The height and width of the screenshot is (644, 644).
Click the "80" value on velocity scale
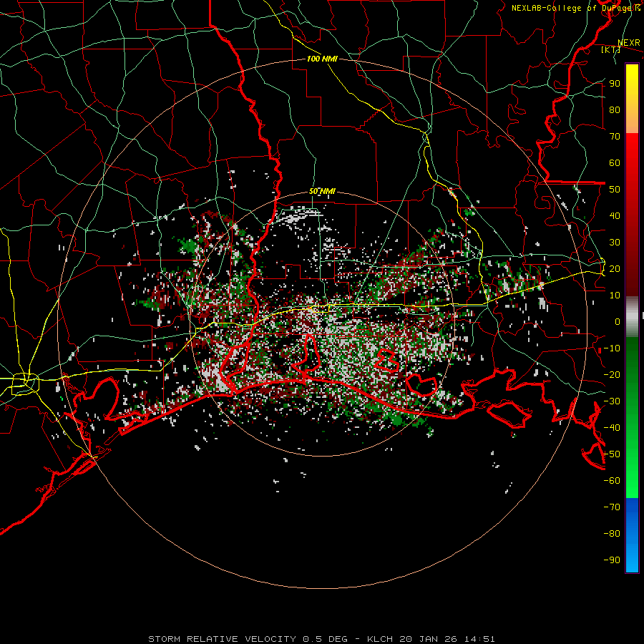[615, 110]
